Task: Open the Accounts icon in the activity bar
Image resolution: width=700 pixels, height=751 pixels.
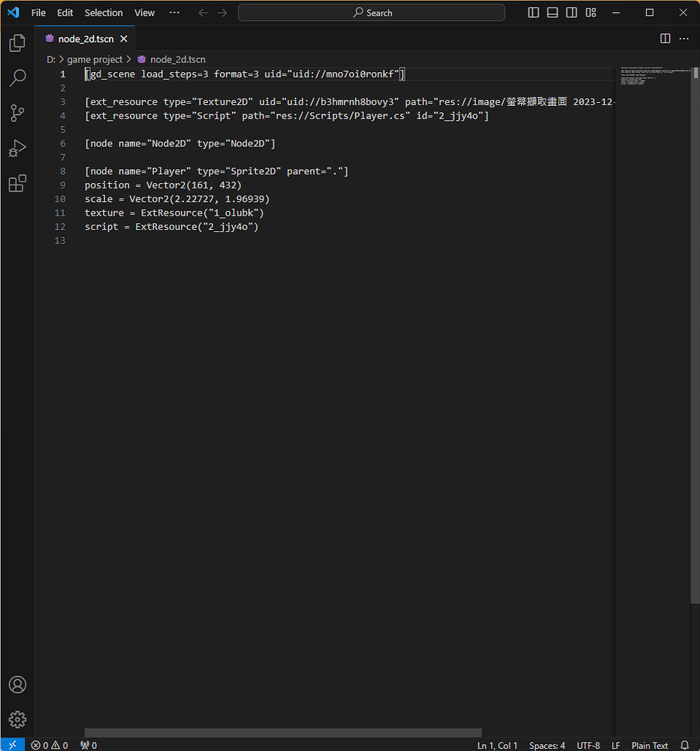Action: pyautogui.click(x=17, y=684)
